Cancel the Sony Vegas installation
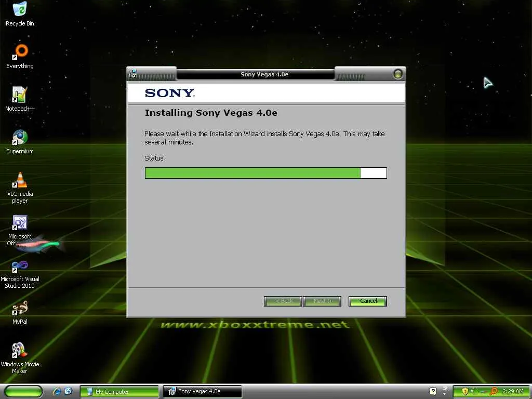Image resolution: width=532 pixels, height=399 pixels. tap(368, 301)
